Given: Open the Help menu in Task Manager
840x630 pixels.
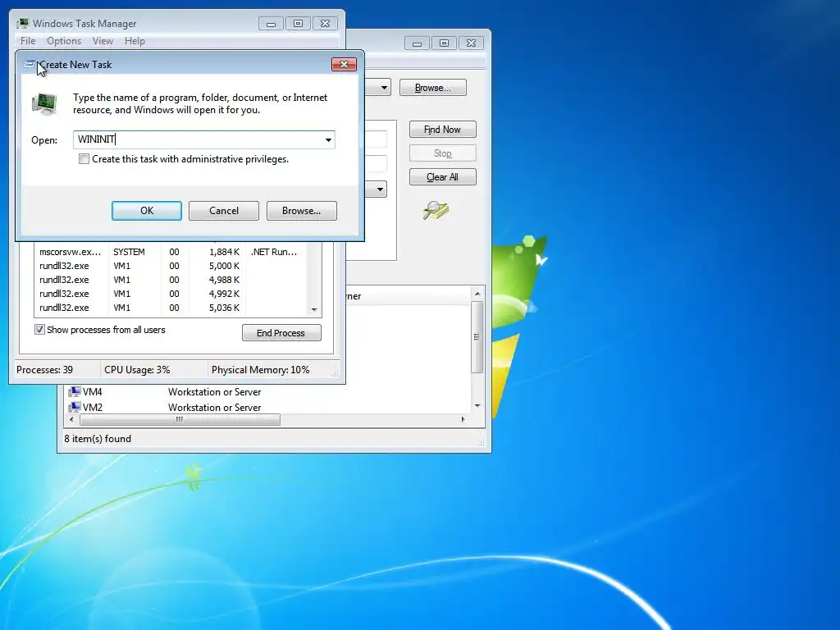Looking at the screenshot, I should [x=135, y=41].
